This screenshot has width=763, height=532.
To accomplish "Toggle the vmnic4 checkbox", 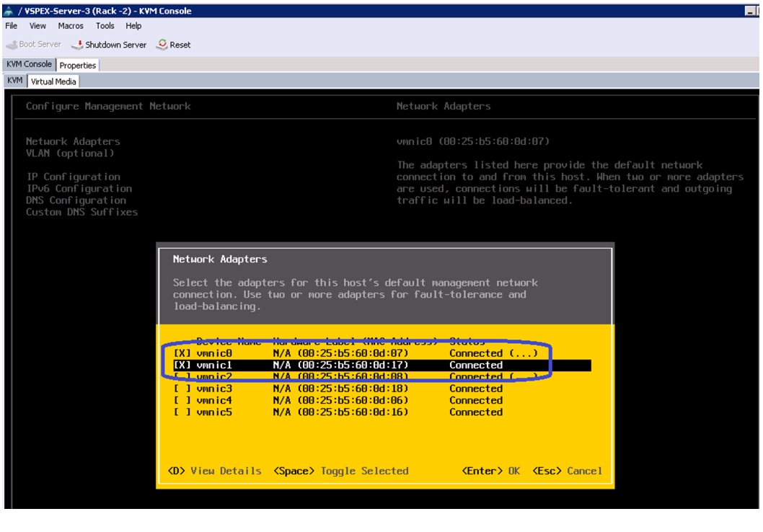I will tap(182, 400).
